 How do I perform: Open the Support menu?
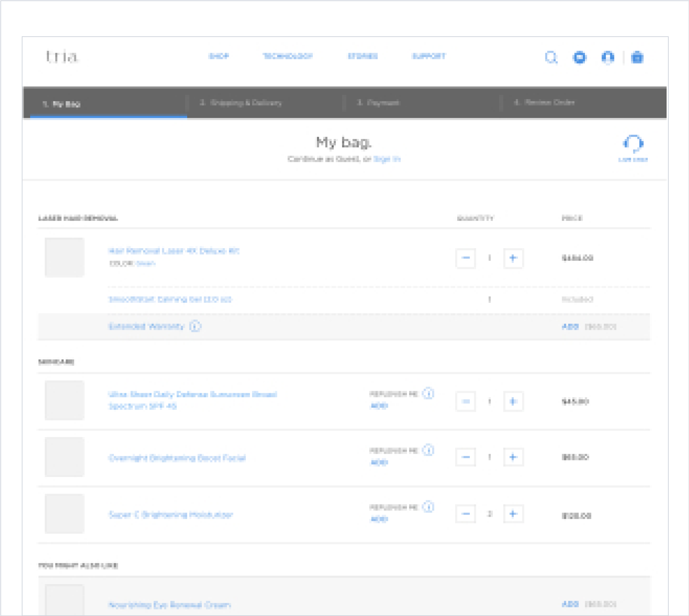coord(429,56)
